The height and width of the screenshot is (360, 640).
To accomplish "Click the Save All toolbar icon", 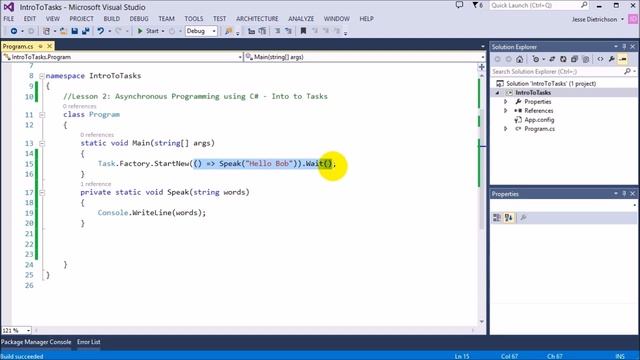I will pos(86,31).
